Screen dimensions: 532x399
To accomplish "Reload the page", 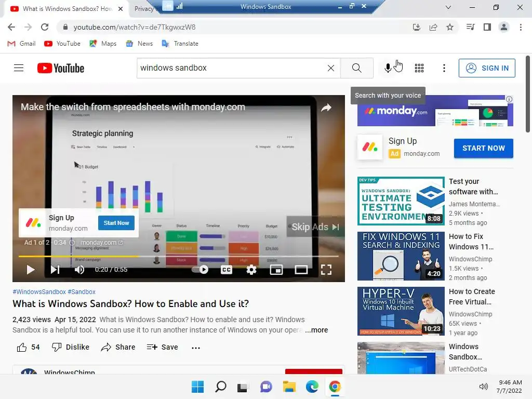I will coord(45,27).
